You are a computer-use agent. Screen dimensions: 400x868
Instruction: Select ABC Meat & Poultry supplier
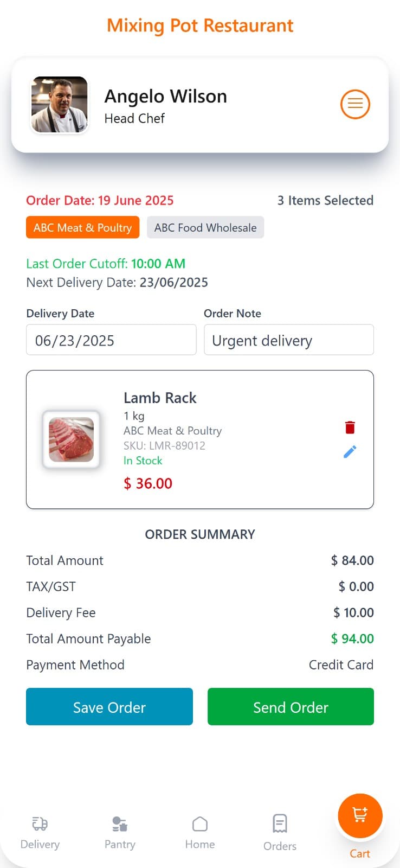click(x=82, y=228)
